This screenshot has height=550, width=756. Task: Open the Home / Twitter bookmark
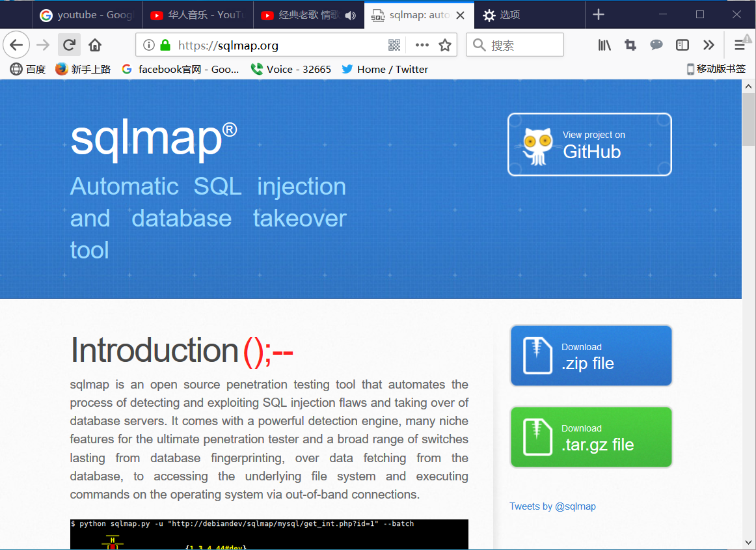[x=385, y=70]
